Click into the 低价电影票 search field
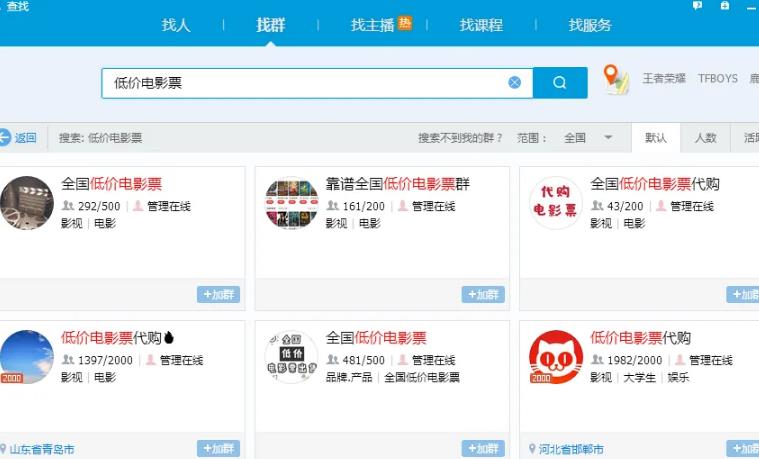The width and height of the screenshot is (759, 459). point(300,83)
